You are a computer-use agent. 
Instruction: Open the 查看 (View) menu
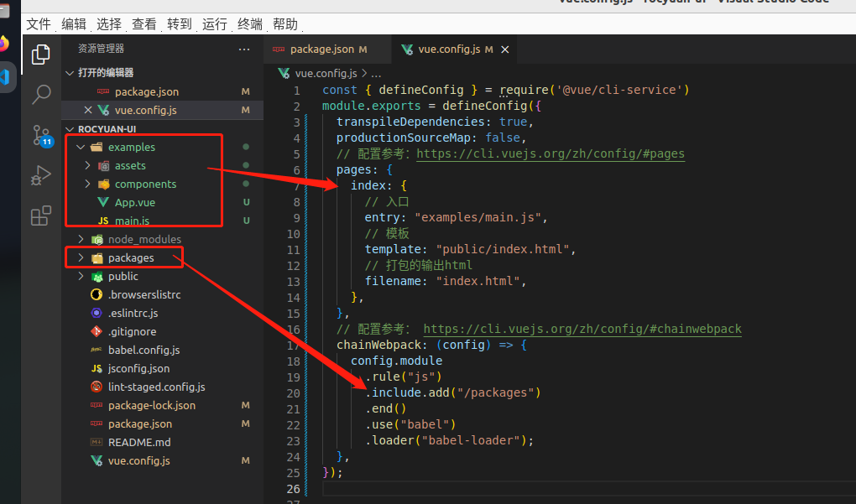tap(144, 24)
